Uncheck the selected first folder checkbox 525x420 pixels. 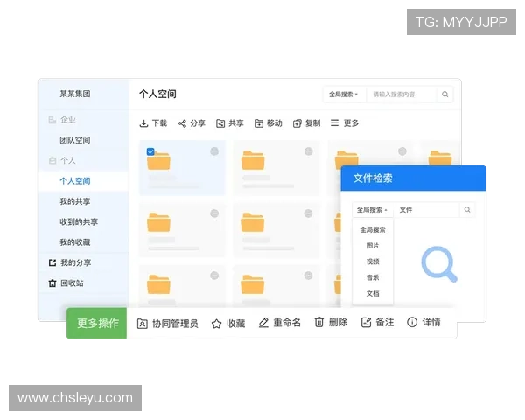pos(150,151)
